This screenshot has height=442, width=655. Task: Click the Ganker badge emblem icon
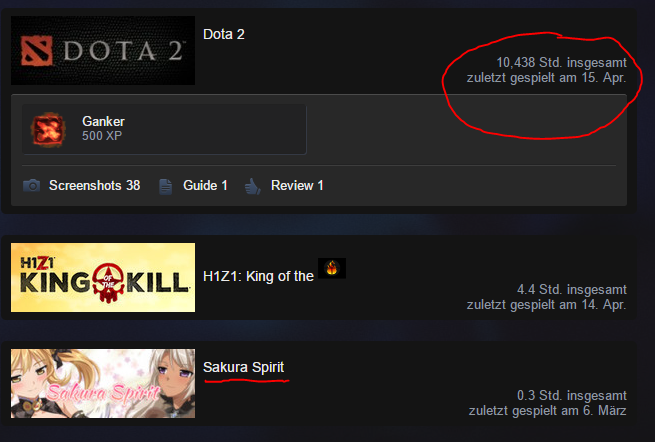(48, 130)
